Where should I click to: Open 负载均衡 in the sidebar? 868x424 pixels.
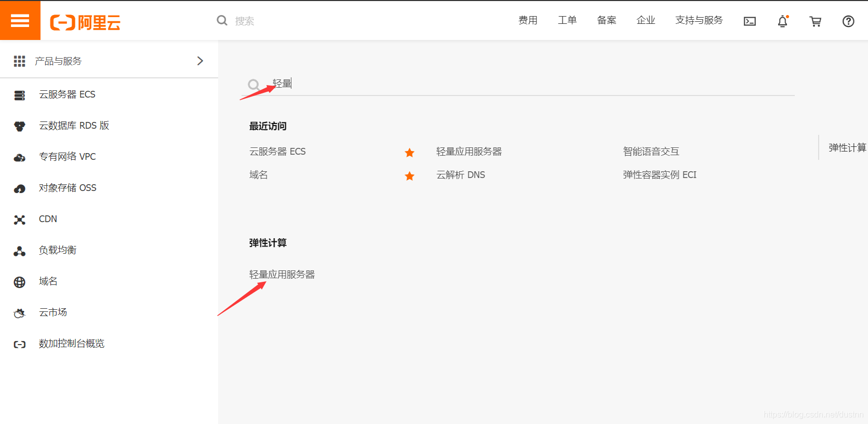point(58,250)
